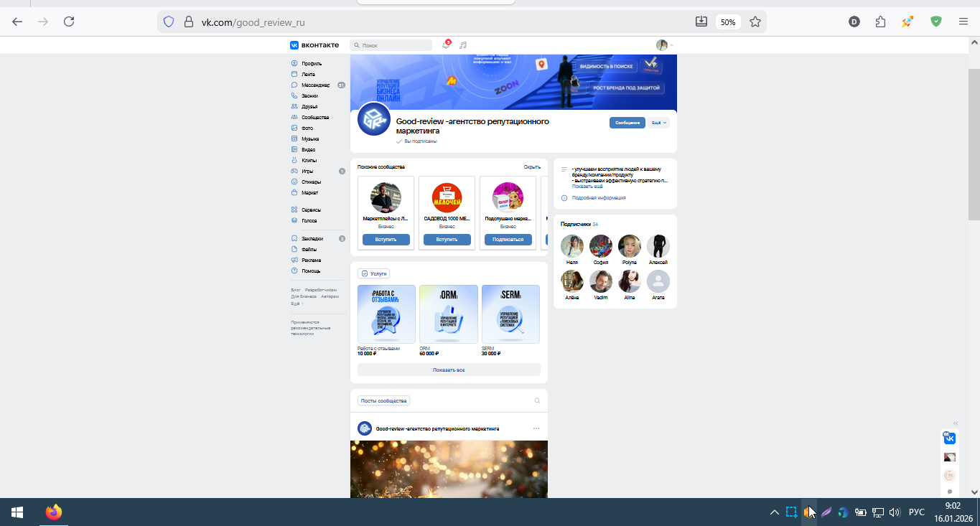
Task: Open the Firefox hamburger menu
Action: click(963, 22)
